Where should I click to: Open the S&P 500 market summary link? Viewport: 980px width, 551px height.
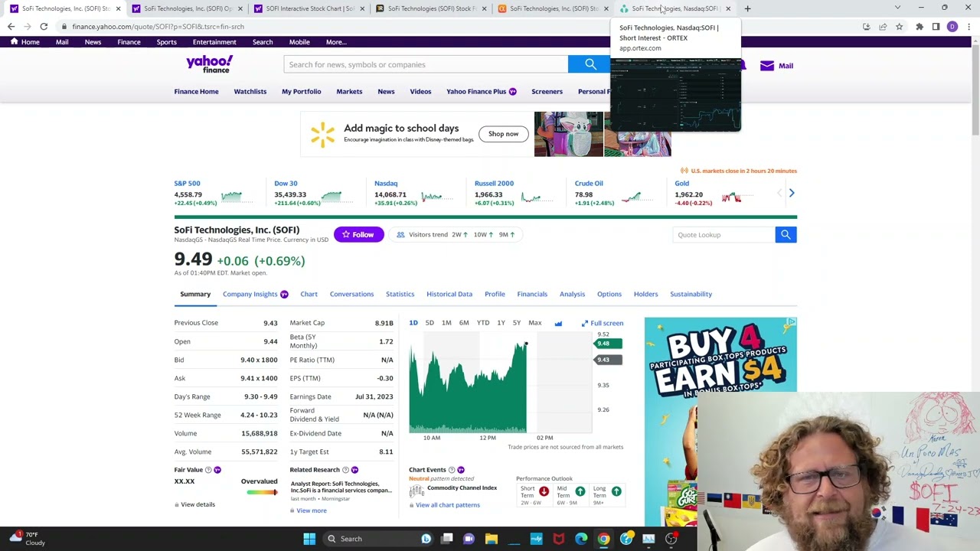pos(187,184)
